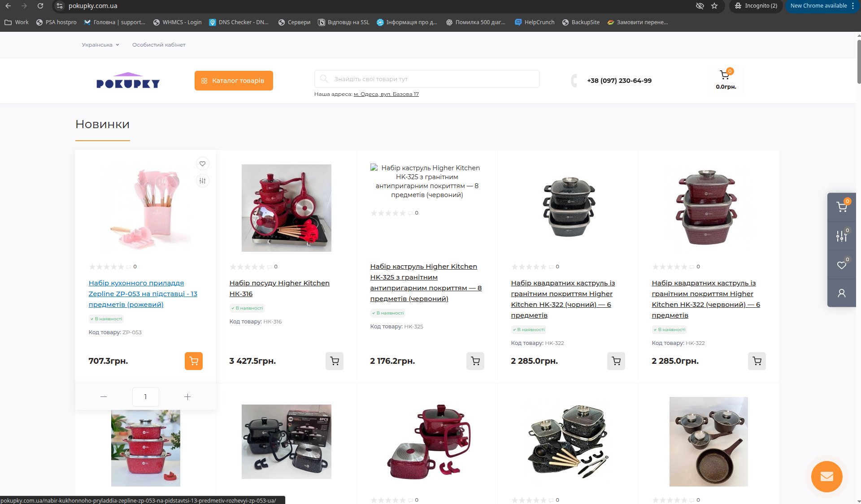Open sidebar user account icon

841,293
